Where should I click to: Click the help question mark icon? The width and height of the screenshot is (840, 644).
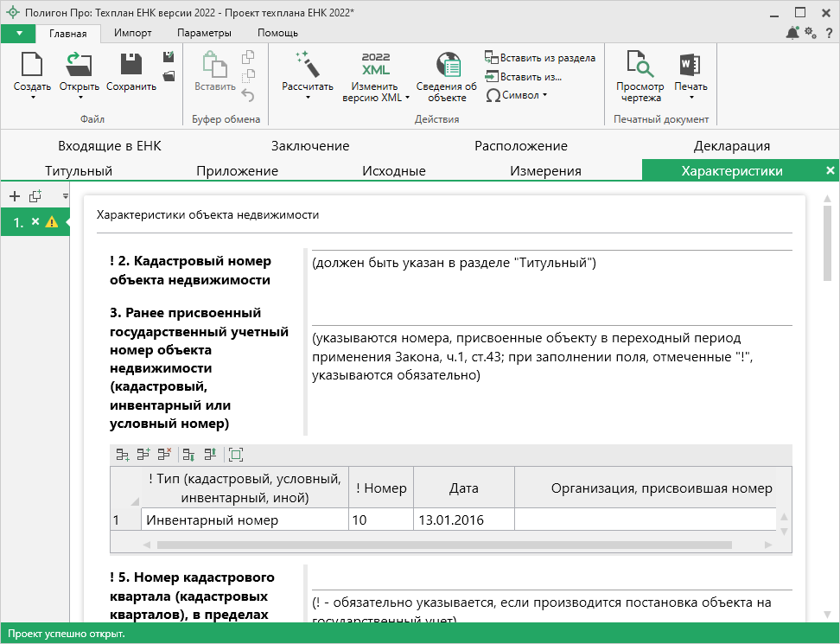829,33
